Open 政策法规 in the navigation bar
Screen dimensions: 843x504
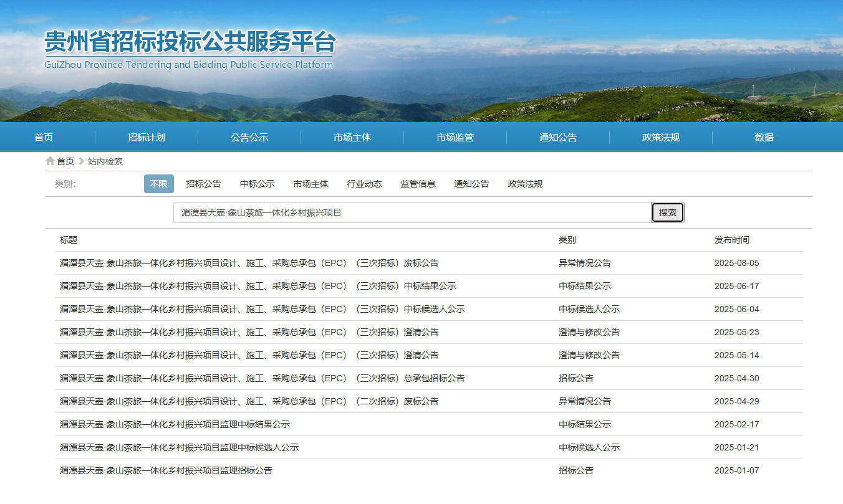pos(661,138)
